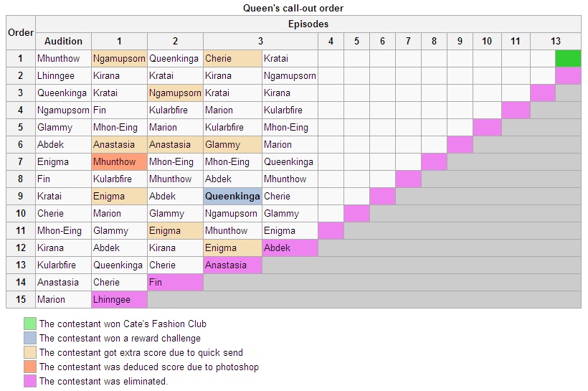Click the episode 13 column header
The width and height of the screenshot is (588, 391).
pyautogui.click(x=556, y=41)
